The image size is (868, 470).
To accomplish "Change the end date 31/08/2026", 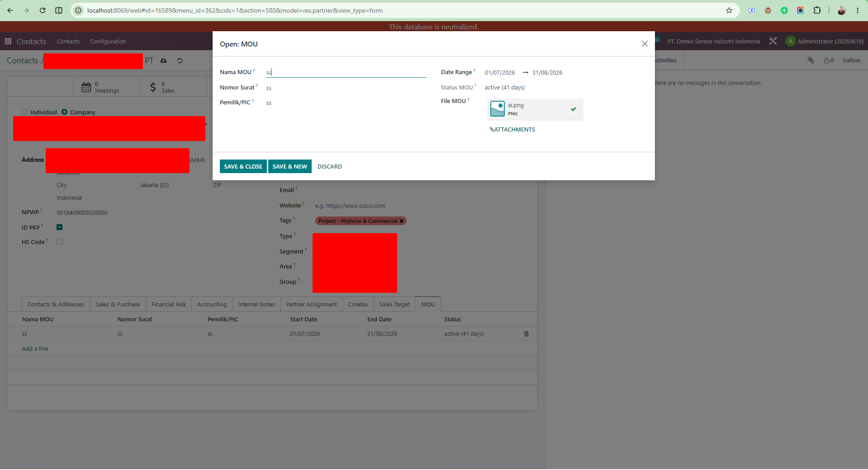I will tap(547, 72).
